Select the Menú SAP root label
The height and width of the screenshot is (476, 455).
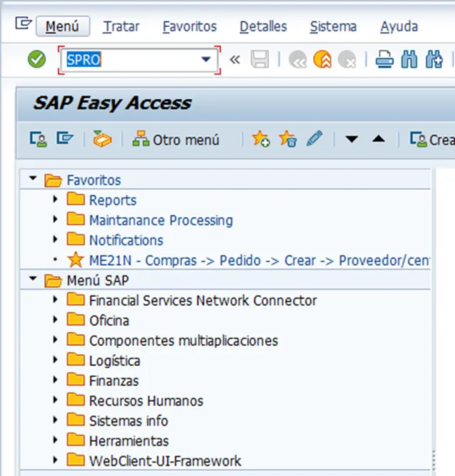pyautogui.click(x=98, y=280)
